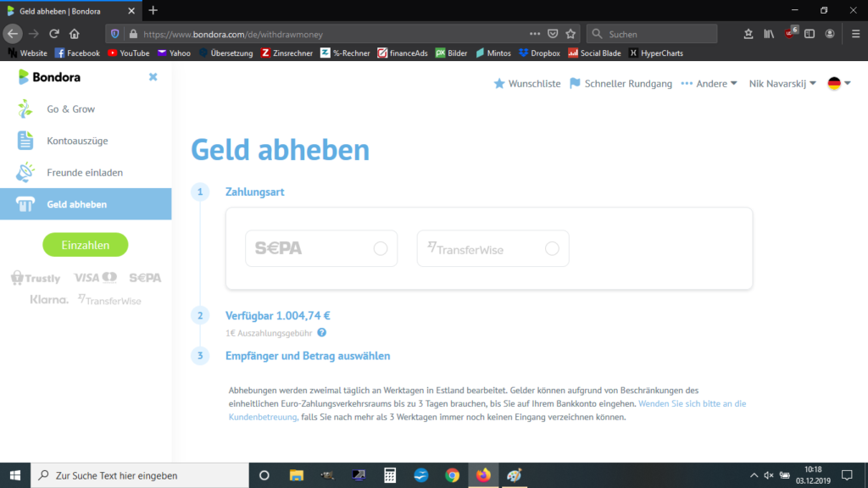Open the browser home page icon
The height and width of the screenshot is (488, 868).
coord(75,34)
